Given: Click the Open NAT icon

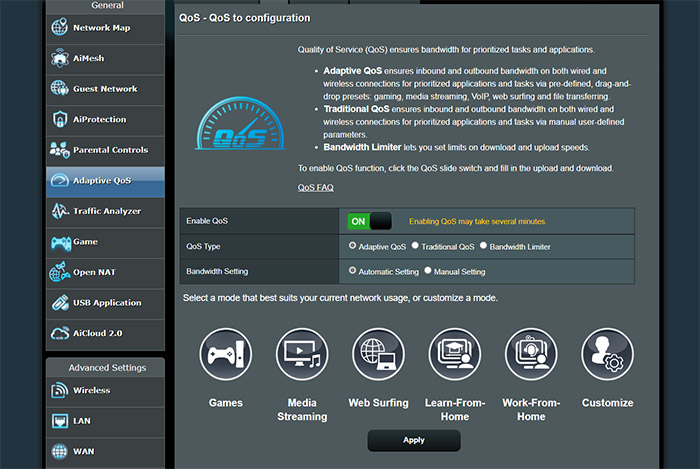Looking at the screenshot, I should point(59,272).
